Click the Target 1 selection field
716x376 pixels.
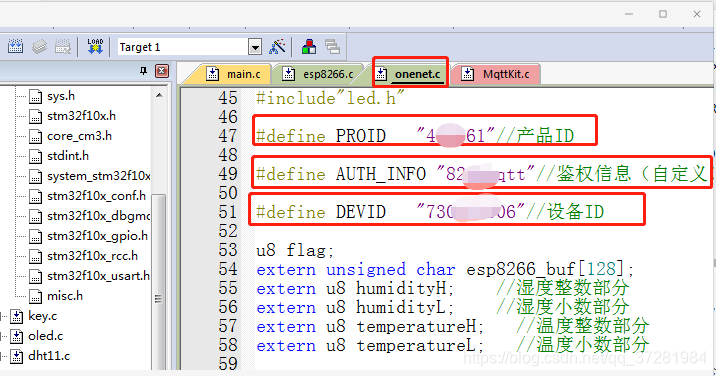(183, 47)
